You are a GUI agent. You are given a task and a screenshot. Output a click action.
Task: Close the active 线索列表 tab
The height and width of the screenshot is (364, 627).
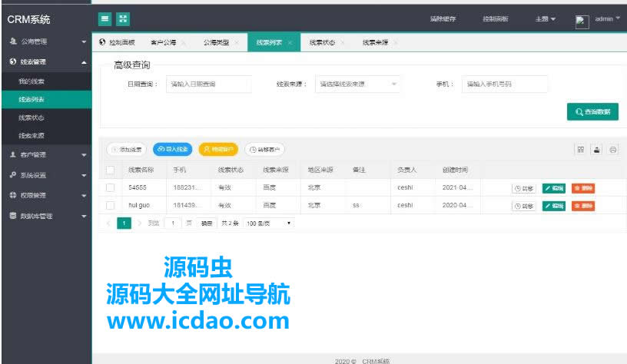[x=290, y=43]
